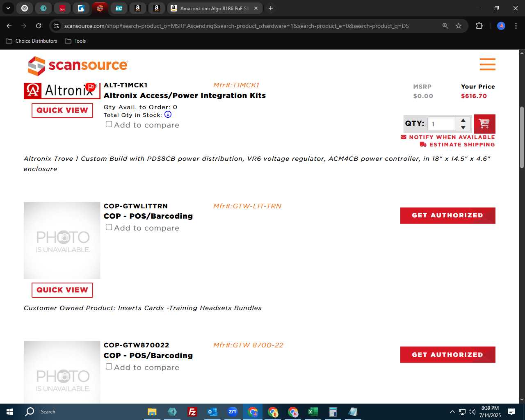Open the zoom magnifier icon
The image size is (525, 420).
coord(445,26)
